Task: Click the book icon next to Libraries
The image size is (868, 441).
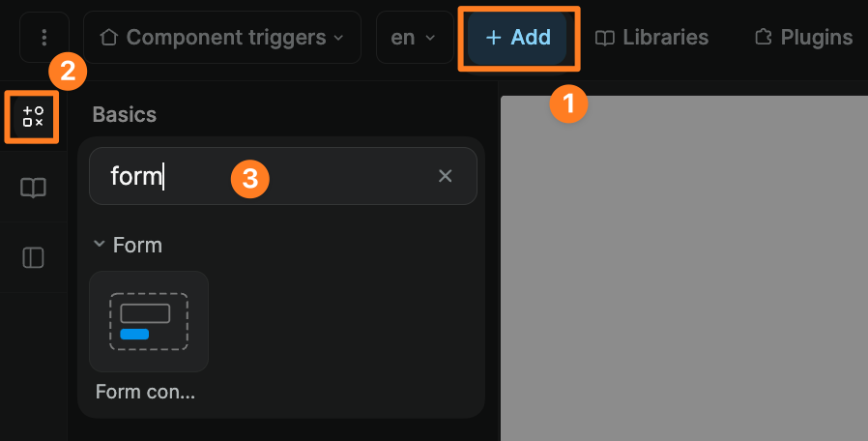Action: [x=605, y=38]
